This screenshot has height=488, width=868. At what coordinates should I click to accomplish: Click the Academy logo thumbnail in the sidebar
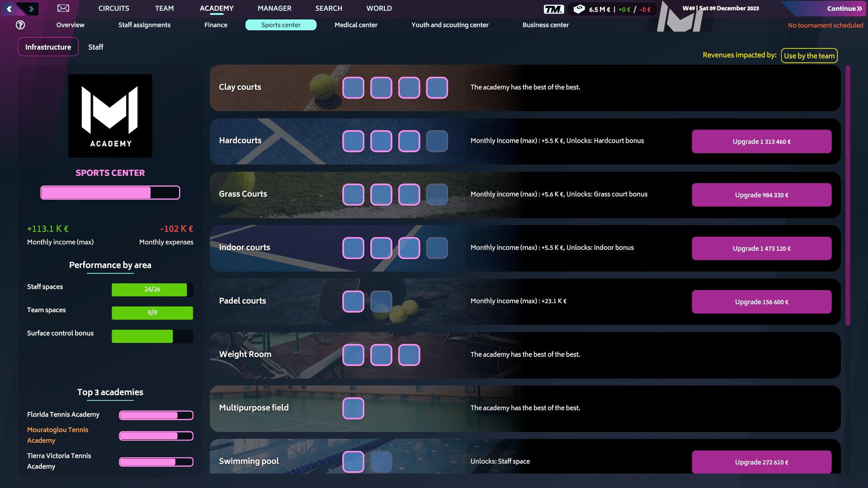pyautogui.click(x=110, y=115)
